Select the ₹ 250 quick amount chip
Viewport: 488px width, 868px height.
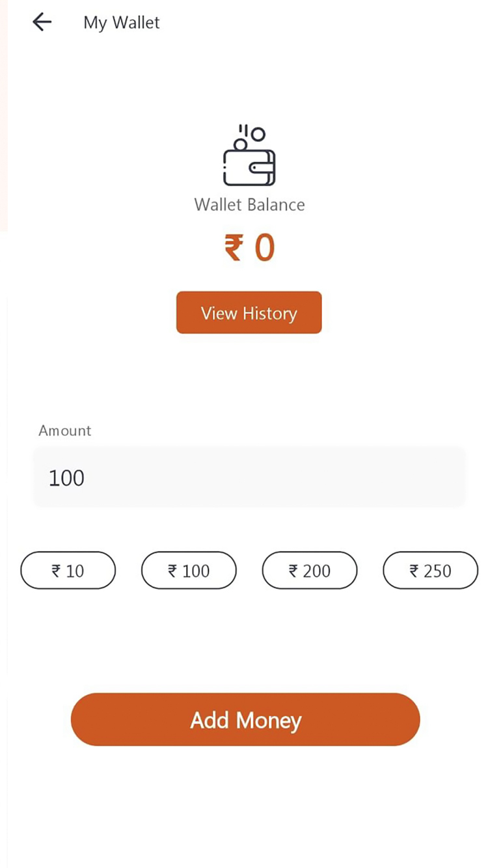(430, 571)
